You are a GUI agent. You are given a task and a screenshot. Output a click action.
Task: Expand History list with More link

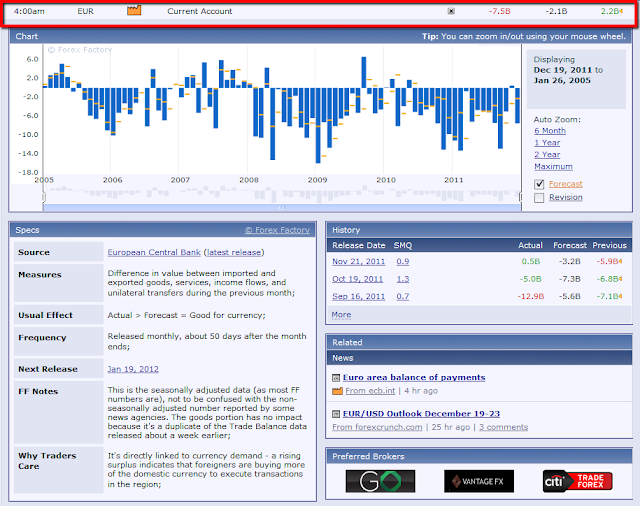pos(341,315)
